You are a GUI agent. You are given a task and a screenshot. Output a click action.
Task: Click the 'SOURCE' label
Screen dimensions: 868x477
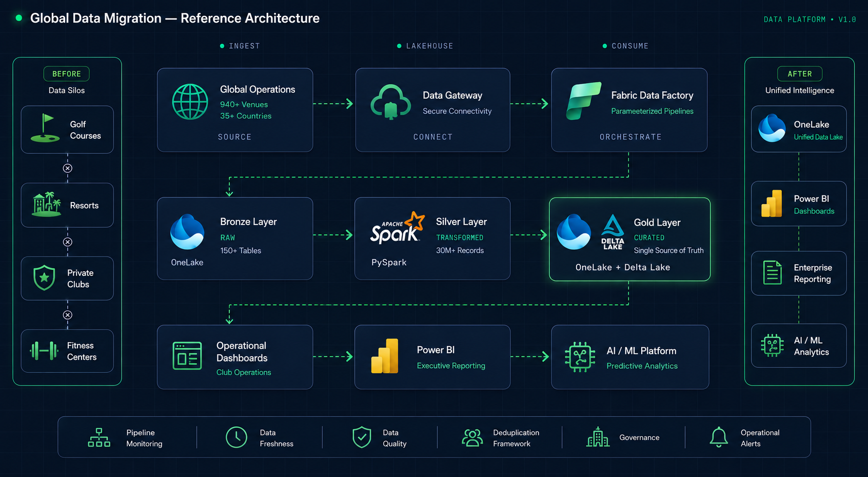click(x=235, y=137)
